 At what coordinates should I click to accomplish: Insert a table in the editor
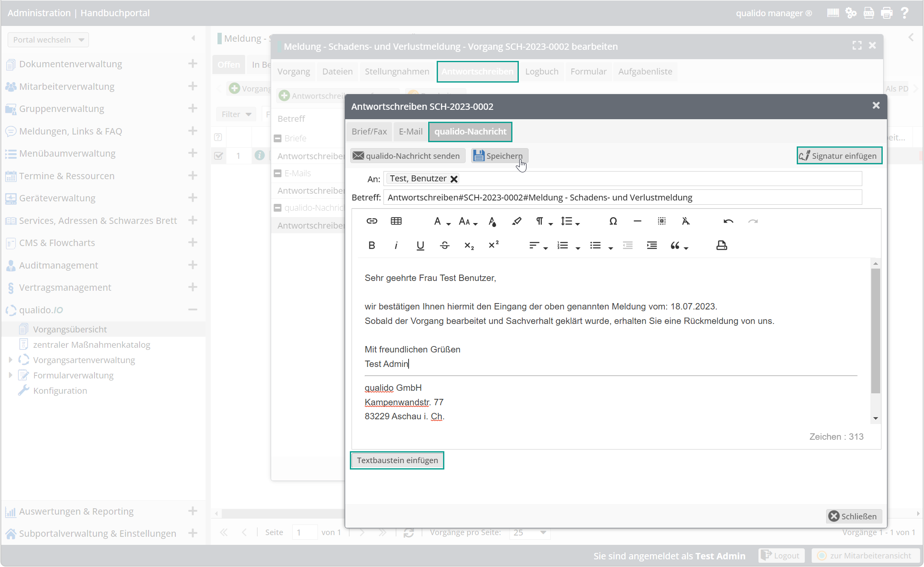(396, 221)
